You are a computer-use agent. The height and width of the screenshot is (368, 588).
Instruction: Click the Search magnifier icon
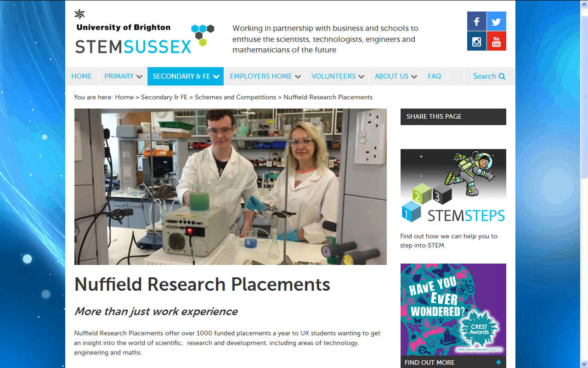pos(502,76)
